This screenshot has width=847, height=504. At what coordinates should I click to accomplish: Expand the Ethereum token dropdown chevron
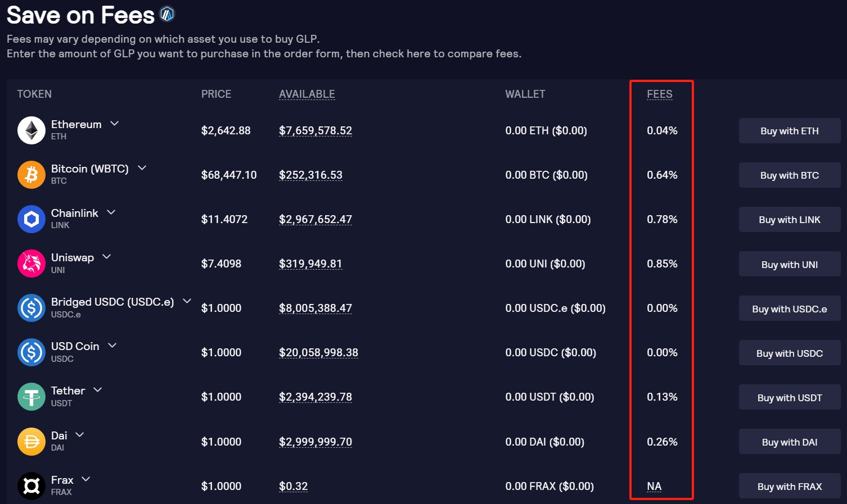115,123
